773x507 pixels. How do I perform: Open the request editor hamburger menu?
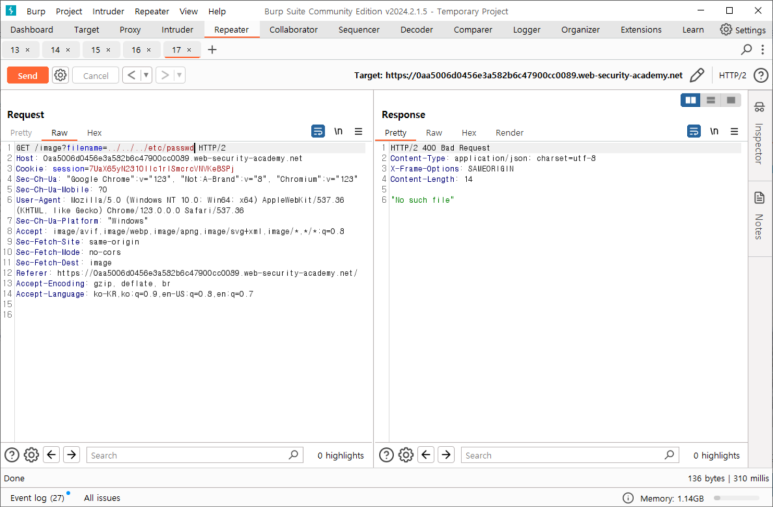click(x=358, y=131)
